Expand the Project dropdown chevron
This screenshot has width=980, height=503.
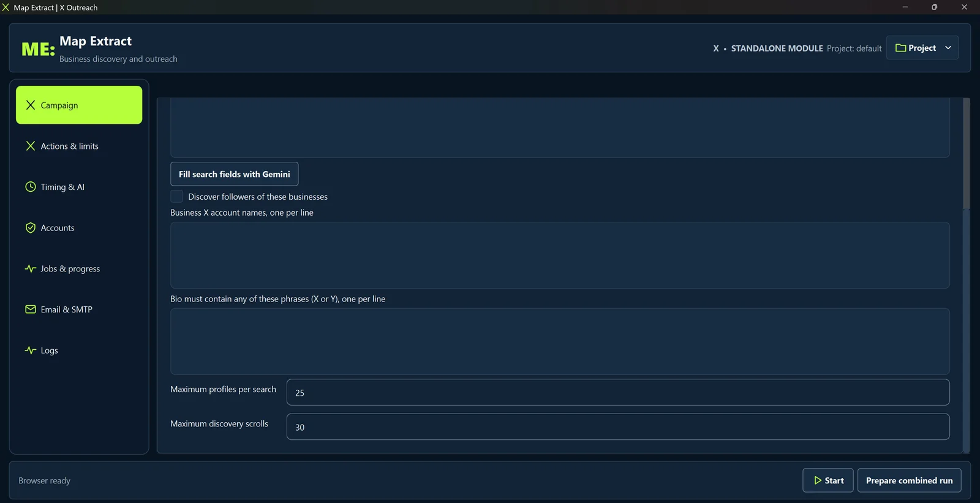tap(948, 48)
